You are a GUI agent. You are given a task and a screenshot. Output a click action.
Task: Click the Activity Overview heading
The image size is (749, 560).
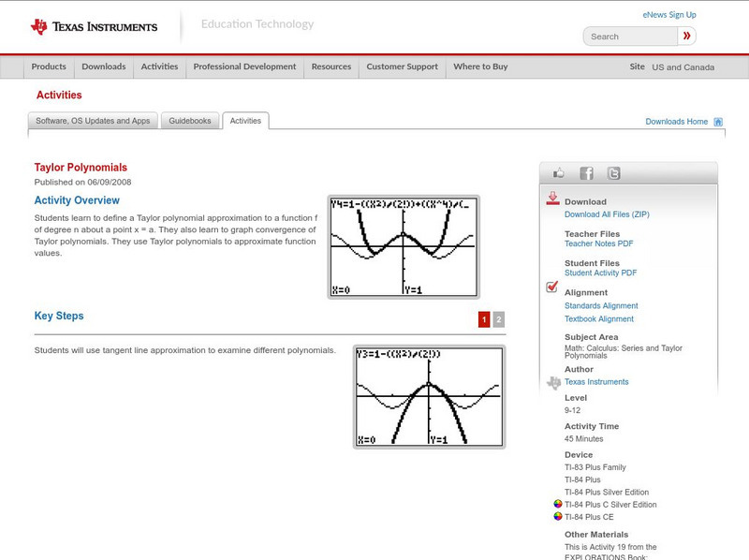click(x=77, y=200)
